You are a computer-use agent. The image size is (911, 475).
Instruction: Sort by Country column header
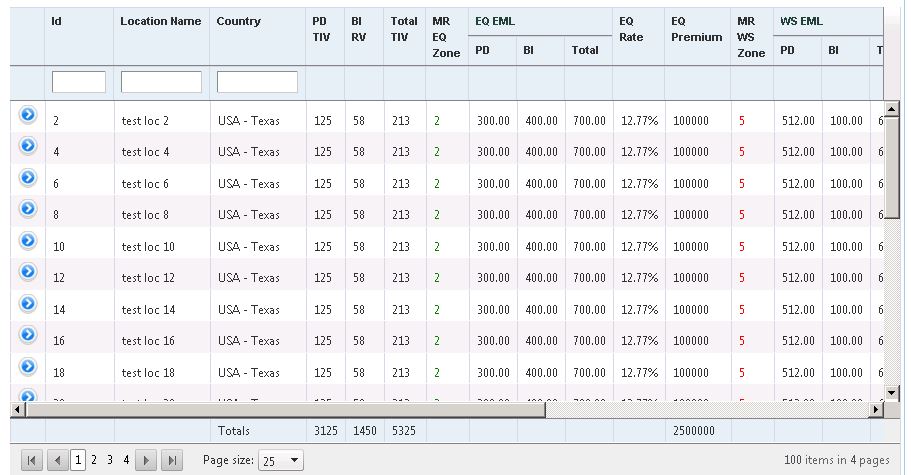tap(238, 21)
